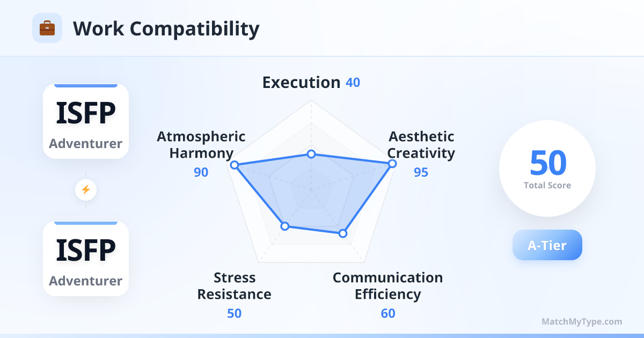Click the briefcase icon in header
This screenshot has width=644, height=338.
[x=47, y=28]
